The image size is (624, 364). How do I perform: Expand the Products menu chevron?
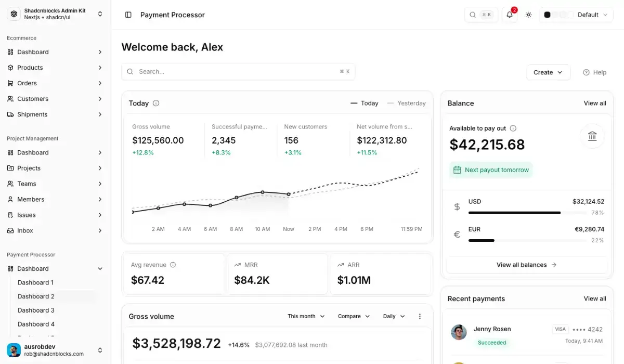100,68
